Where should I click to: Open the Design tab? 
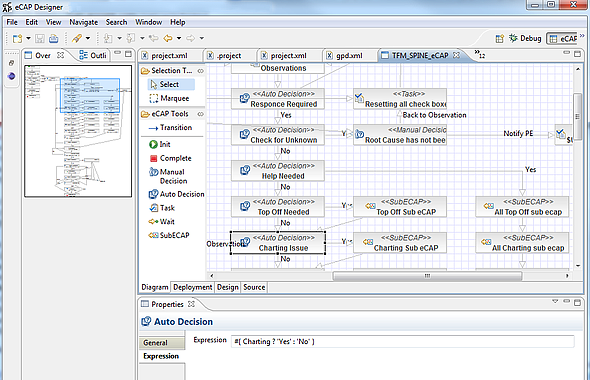pyautogui.click(x=228, y=287)
